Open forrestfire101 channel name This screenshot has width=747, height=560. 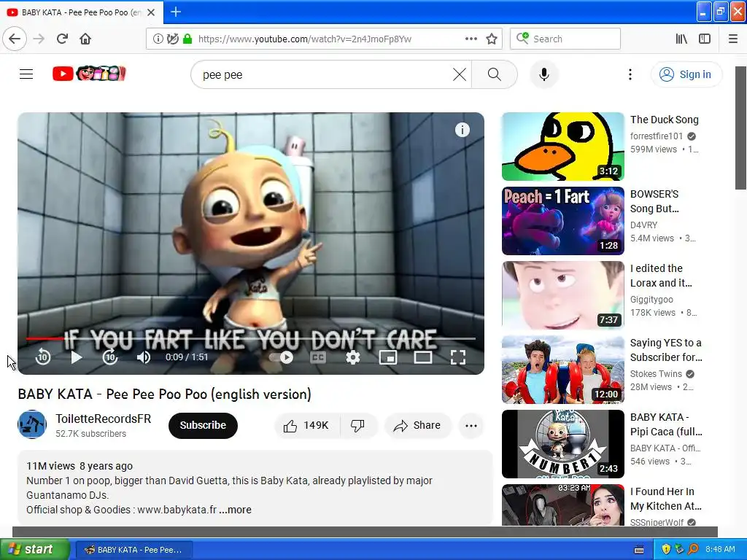click(x=657, y=136)
